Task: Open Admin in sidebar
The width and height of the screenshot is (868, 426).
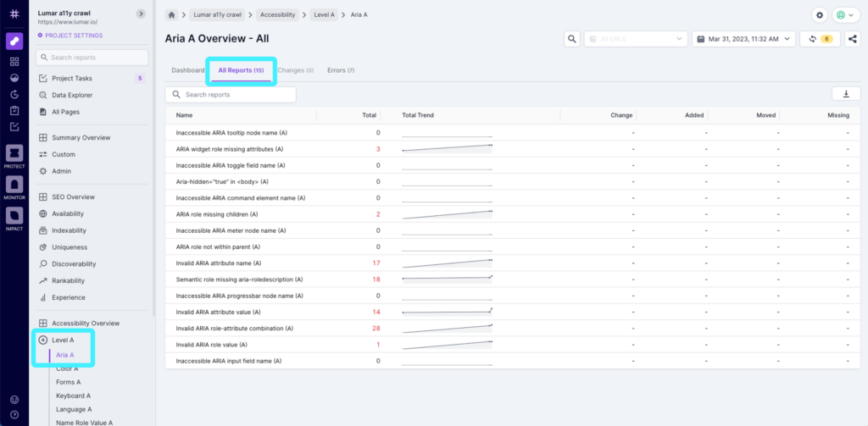Action: click(61, 171)
